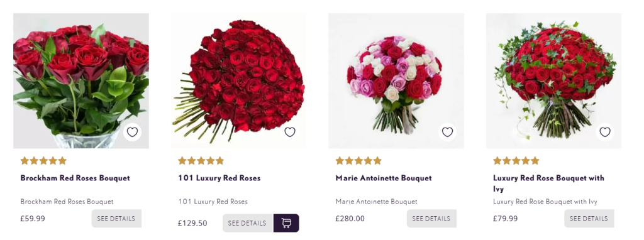Click star rating for Luxury Red Rose with Ivy
Screen dimensions: 644x240
tap(516, 160)
